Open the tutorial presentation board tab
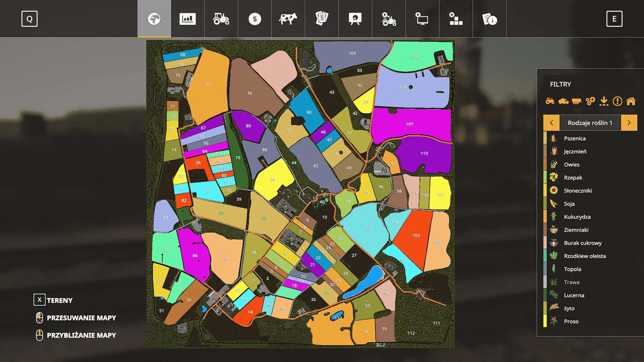This screenshot has width=644, height=362. click(x=355, y=19)
